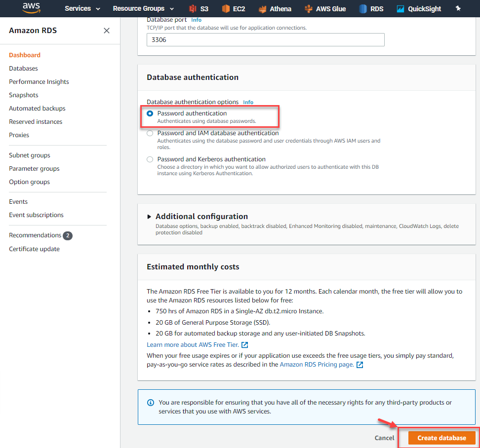The width and height of the screenshot is (480, 448).
Task: Click the EC2 shortcut icon
Action: [226, 8]
